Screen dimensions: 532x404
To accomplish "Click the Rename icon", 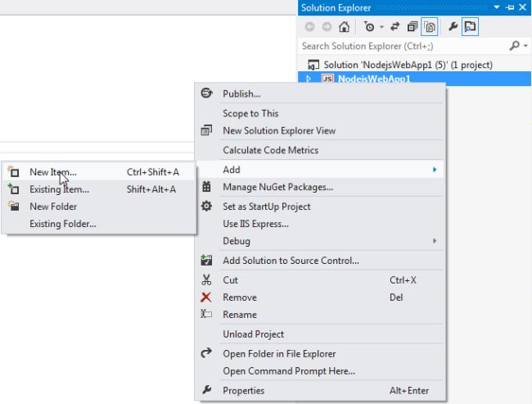I will [x=206, y=314].
